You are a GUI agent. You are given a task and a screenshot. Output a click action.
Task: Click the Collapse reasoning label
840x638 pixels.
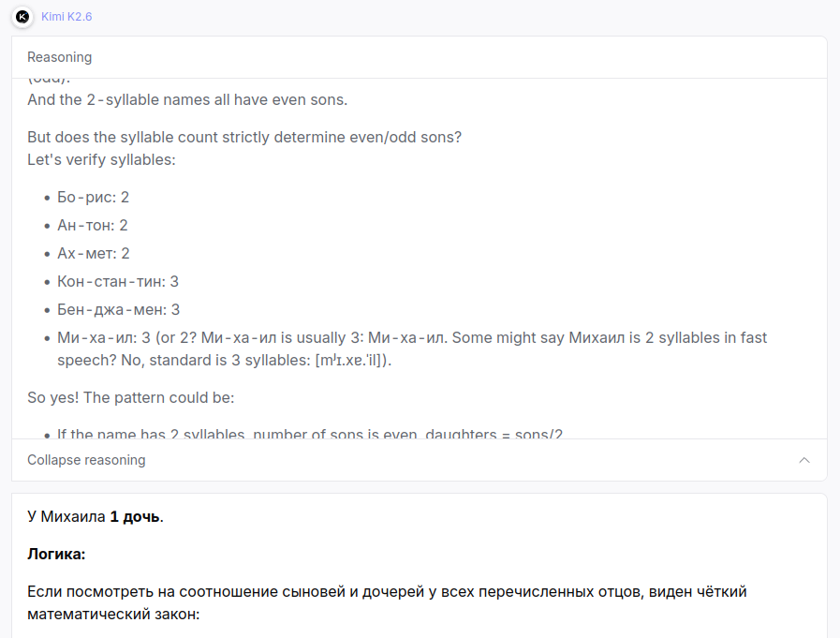(x=86, y=460)
